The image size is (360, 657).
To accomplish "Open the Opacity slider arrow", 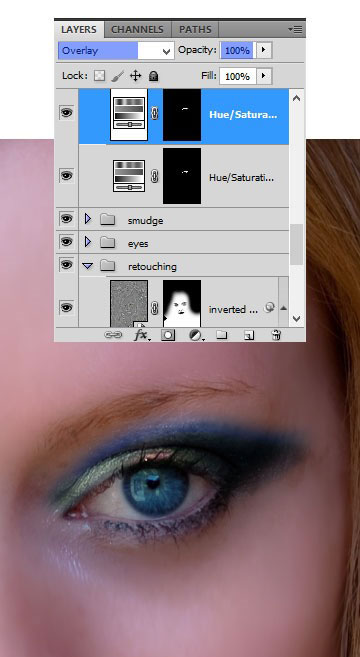I will coord(263,50).
